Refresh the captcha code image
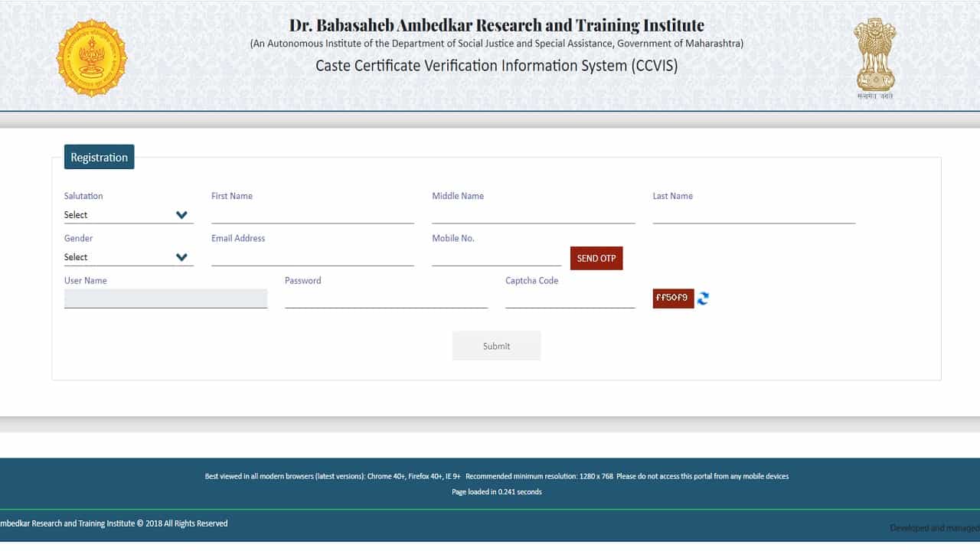This screenshot has width=980, height=551. [x=703, y=298]
